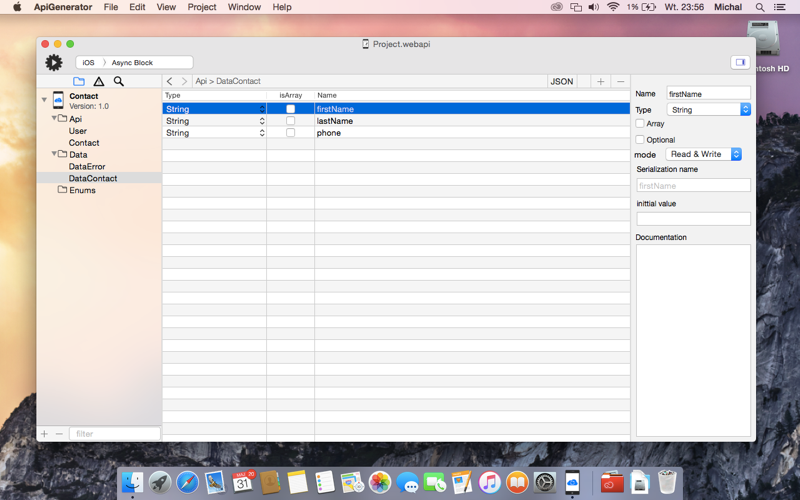Open the Read & Write mode dropdown

tap(704, 154)
